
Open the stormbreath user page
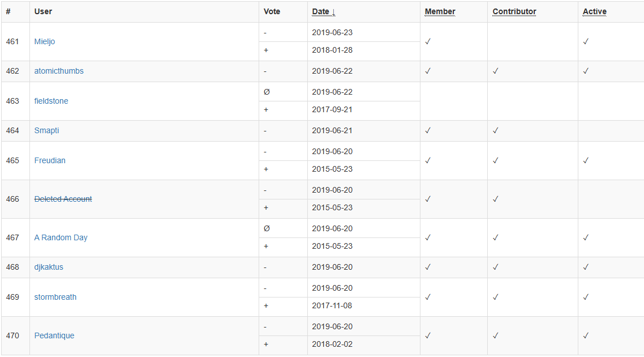(55, 297)
